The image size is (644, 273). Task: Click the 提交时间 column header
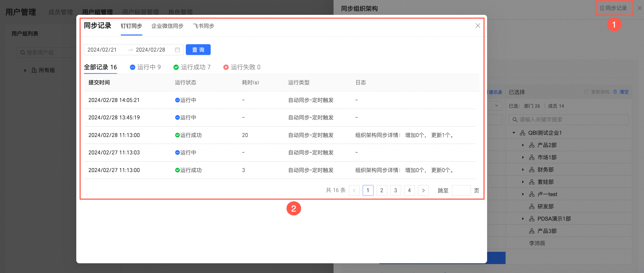pyautogui.click(x=99, y=82)
